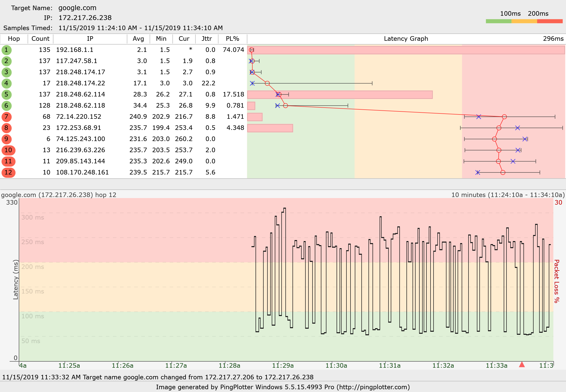The height and width of the screenshot is (392, 566).
Task: Click hop 12 blue X current marker
Action: (478, 172)
